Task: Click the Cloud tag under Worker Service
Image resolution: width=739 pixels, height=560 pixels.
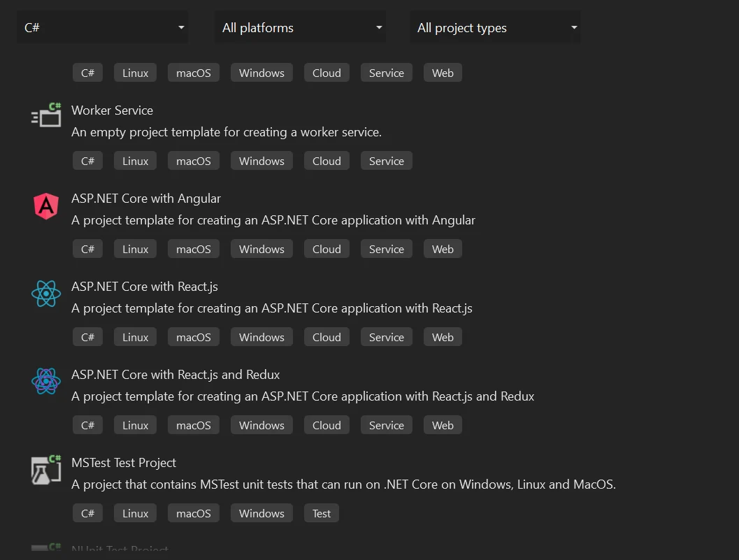Action: (x=327, y=161)
